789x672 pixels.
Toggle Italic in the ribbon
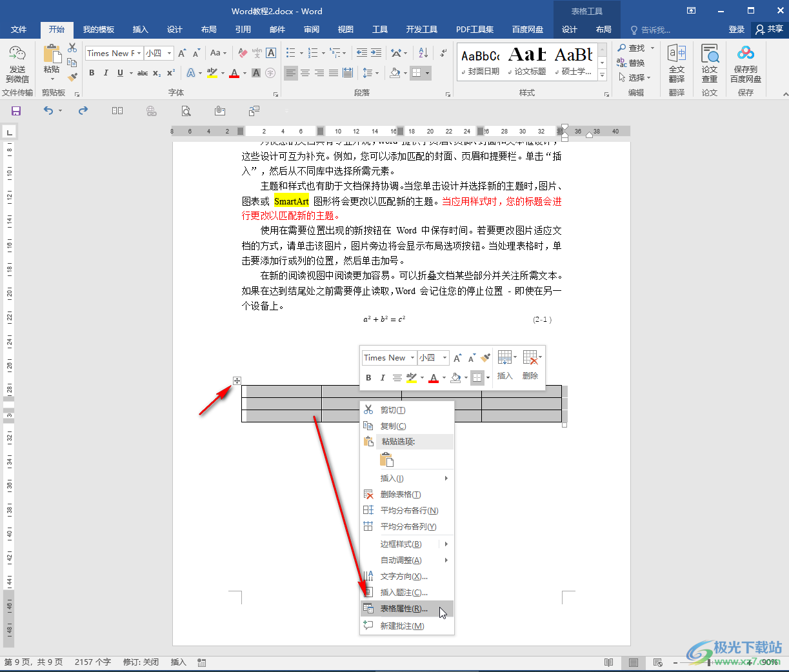pos(106,73)
